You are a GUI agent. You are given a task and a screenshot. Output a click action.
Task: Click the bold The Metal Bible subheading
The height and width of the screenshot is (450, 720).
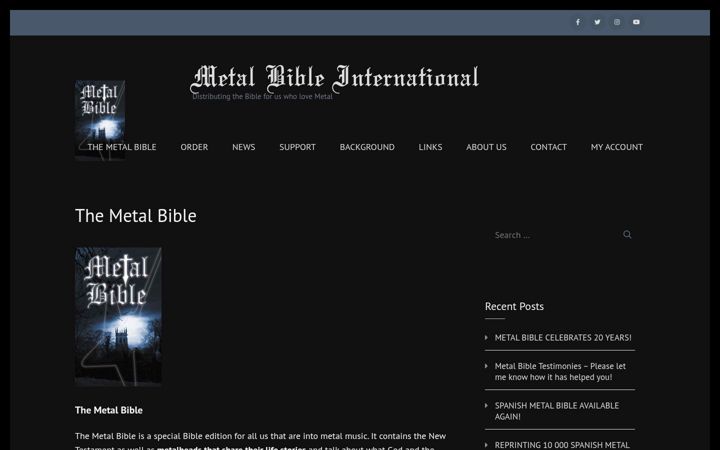coord(109,410)
